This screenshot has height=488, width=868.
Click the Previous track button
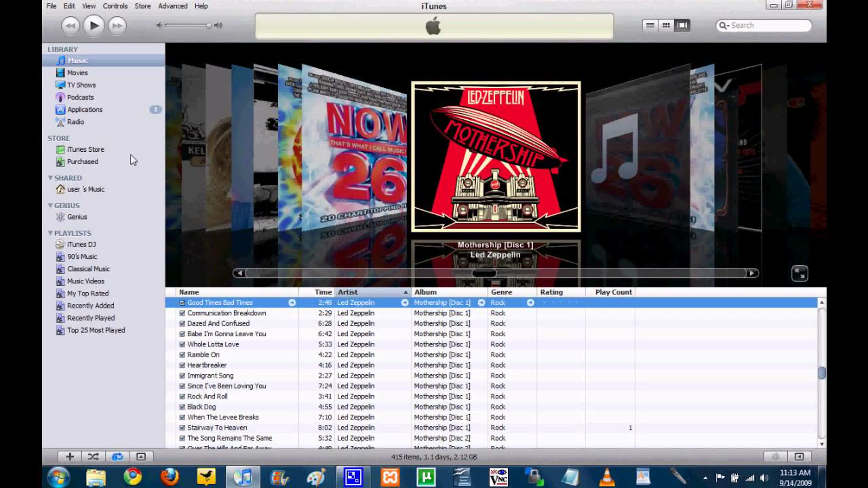pyautogui.click(x=70, y=26)
